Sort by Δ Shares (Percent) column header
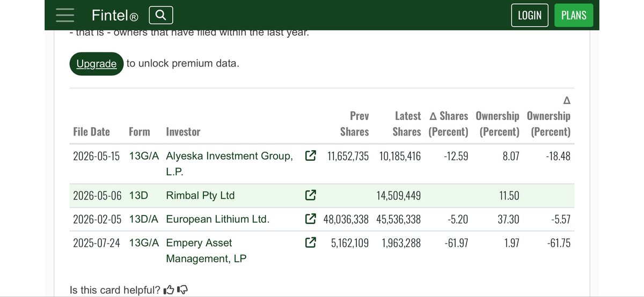This screenshot has width=644, height=297. [x=448, y=124]
